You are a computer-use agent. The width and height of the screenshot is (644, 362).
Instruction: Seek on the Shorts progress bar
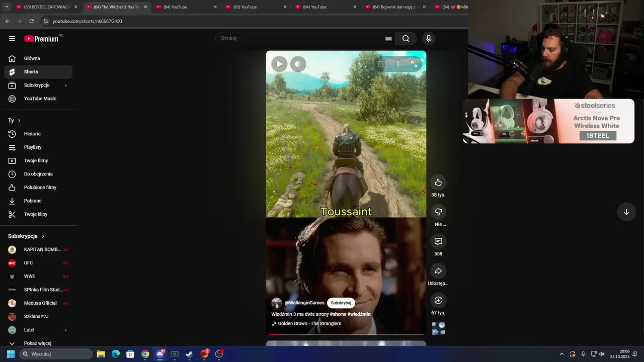coord(346,334)
